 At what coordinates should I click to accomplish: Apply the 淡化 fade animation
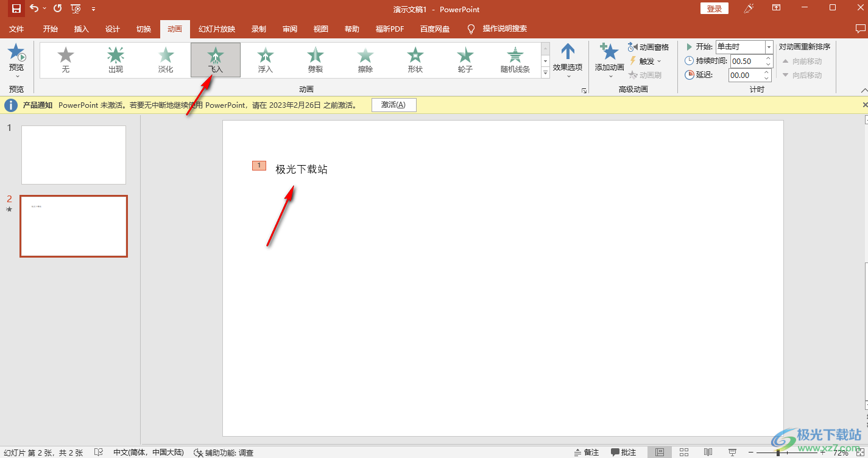pos(166,60)
